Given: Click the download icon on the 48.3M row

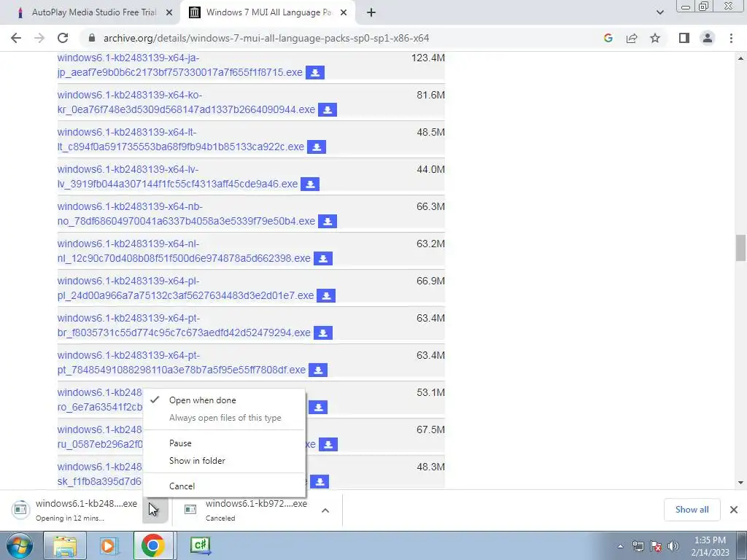Looking at the screenshot, I should point(320,481).
